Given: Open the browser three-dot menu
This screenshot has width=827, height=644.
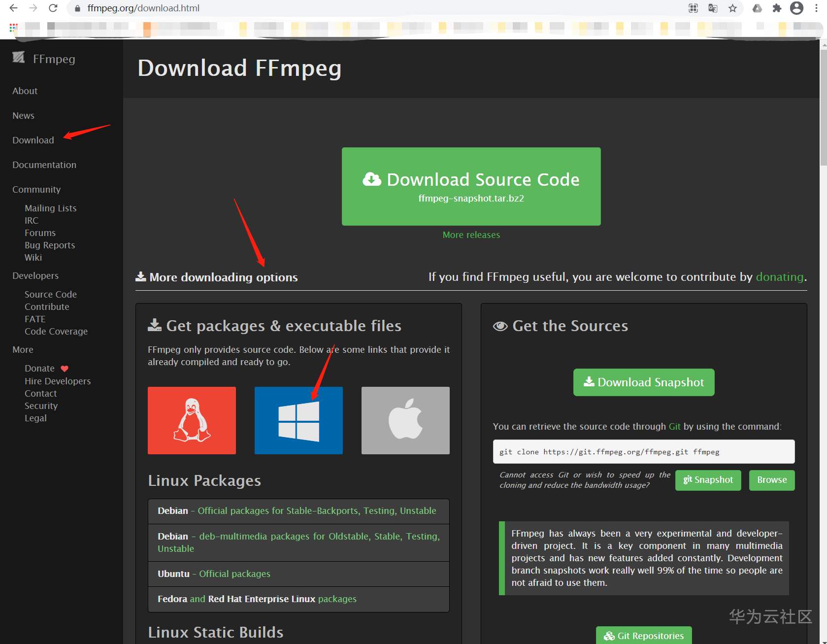Looking at the screenshot, I should click(816, 8).
